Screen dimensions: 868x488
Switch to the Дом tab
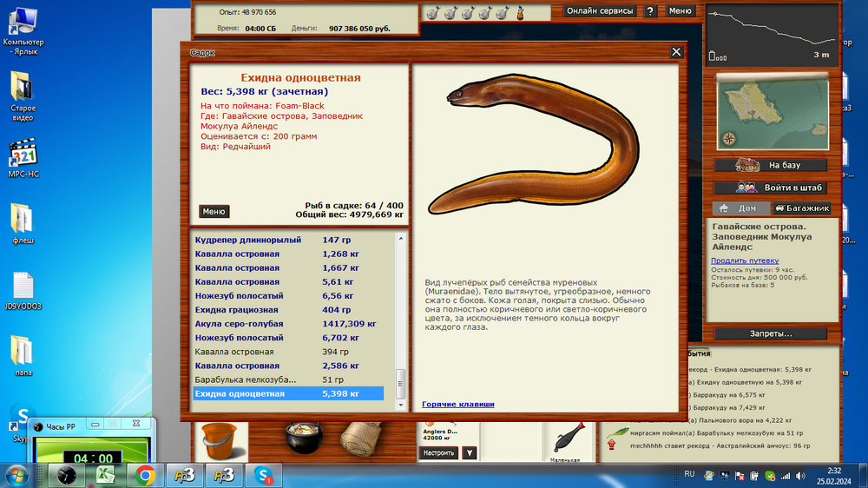pos(741,208)
